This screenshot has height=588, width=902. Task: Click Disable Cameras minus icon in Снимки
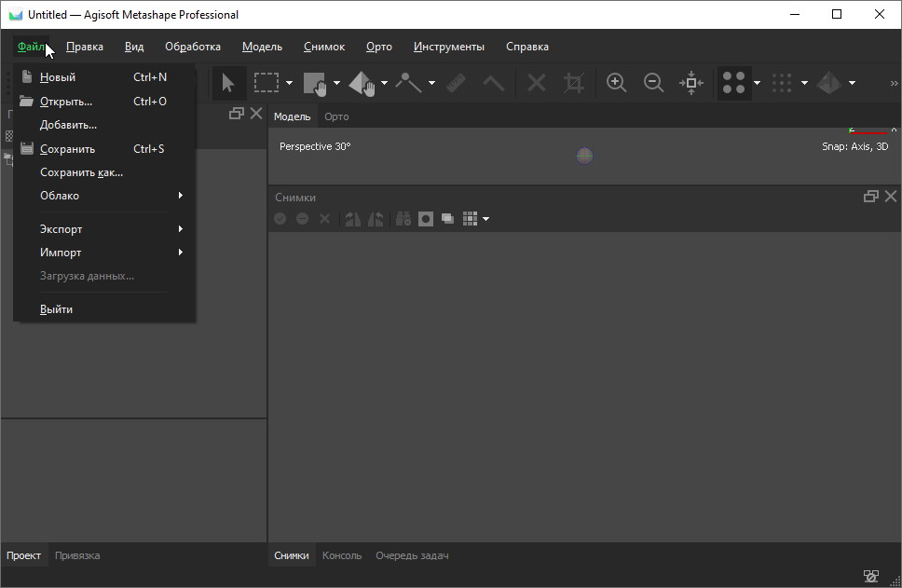pyautogui.click(x=302, y=219)
